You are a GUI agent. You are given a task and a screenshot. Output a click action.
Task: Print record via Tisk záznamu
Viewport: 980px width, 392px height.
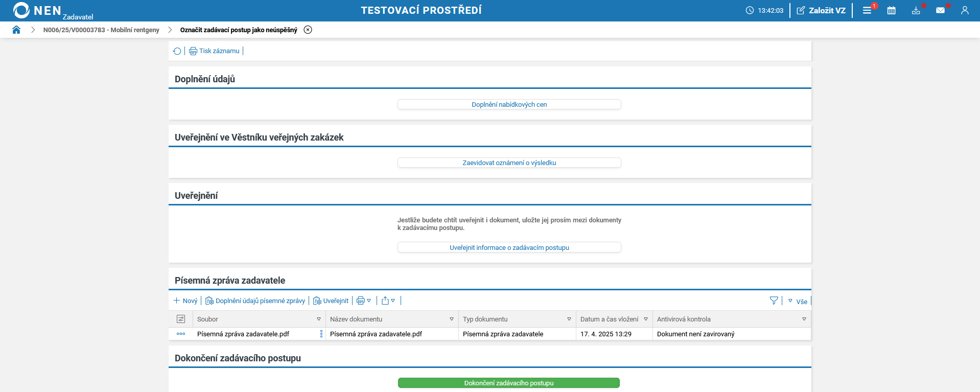click(214, 51)
